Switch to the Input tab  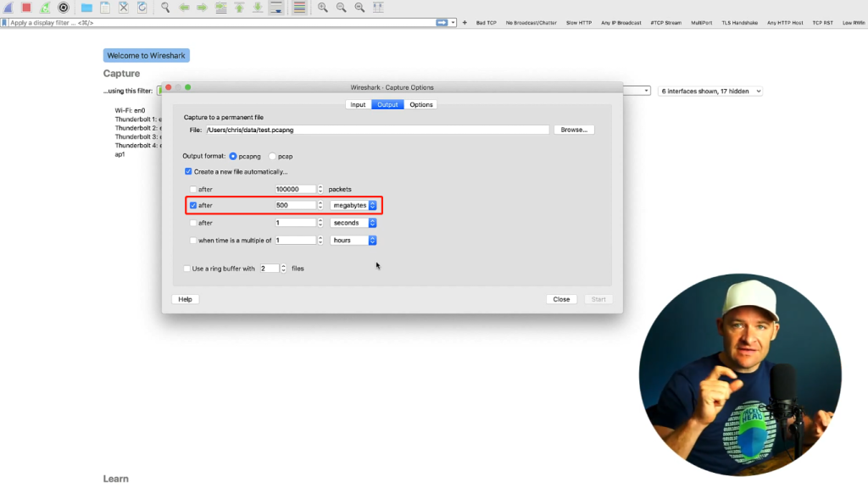point(359,104)
